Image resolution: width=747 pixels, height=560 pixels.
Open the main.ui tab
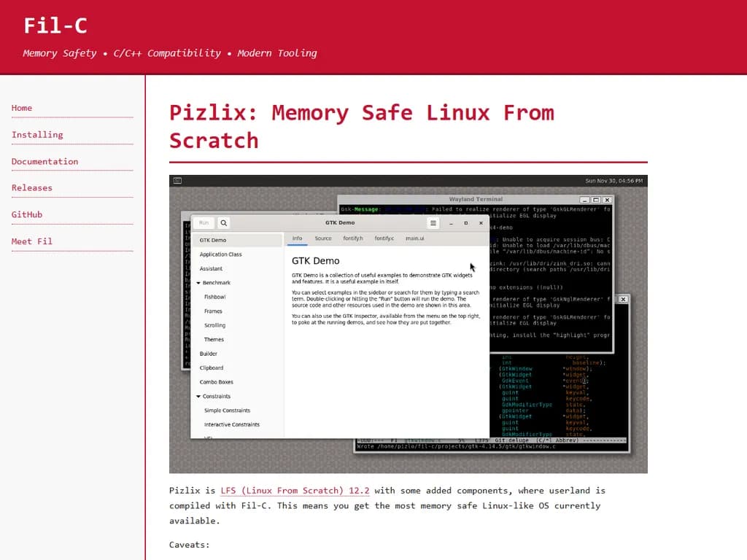click(x=414, y=238)
